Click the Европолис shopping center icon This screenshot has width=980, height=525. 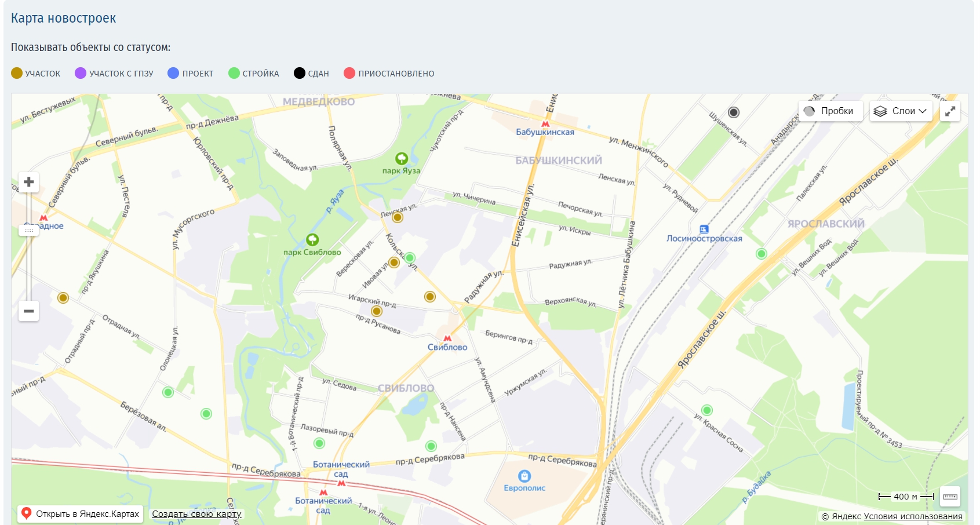point(524,476)
